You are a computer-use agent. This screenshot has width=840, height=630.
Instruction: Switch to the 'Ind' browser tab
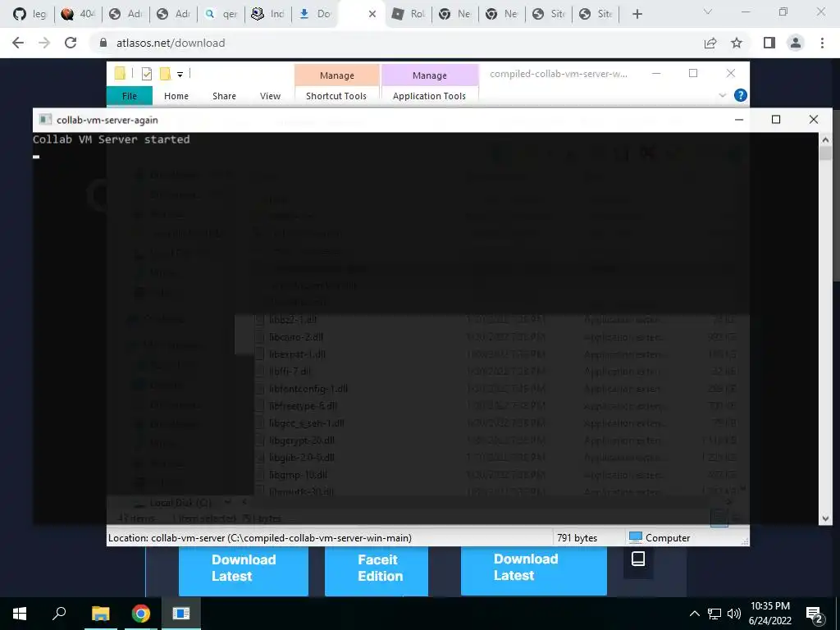[x=267, y=14]
